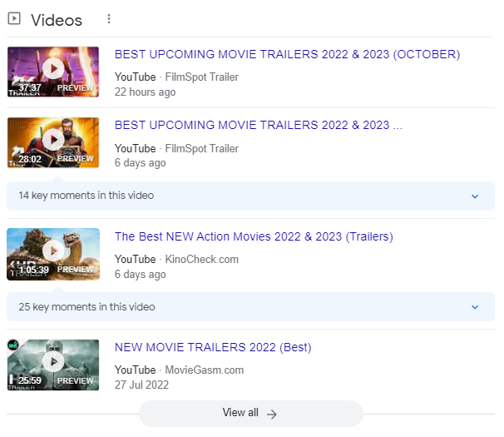The image size is (504, 437).
Task: Click the KinoCheck.com source text
Action: pyautogui.click(x=202, y=260)
